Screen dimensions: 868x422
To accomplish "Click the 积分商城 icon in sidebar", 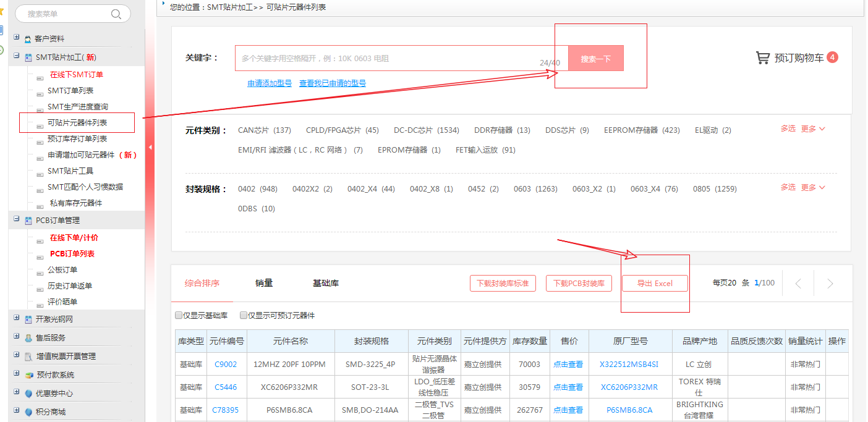I will click(28, 412).
